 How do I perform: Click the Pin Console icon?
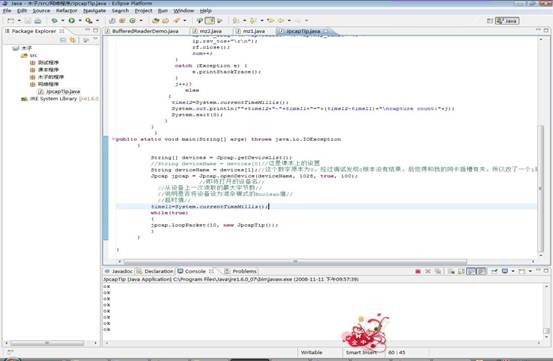[494, 271]
